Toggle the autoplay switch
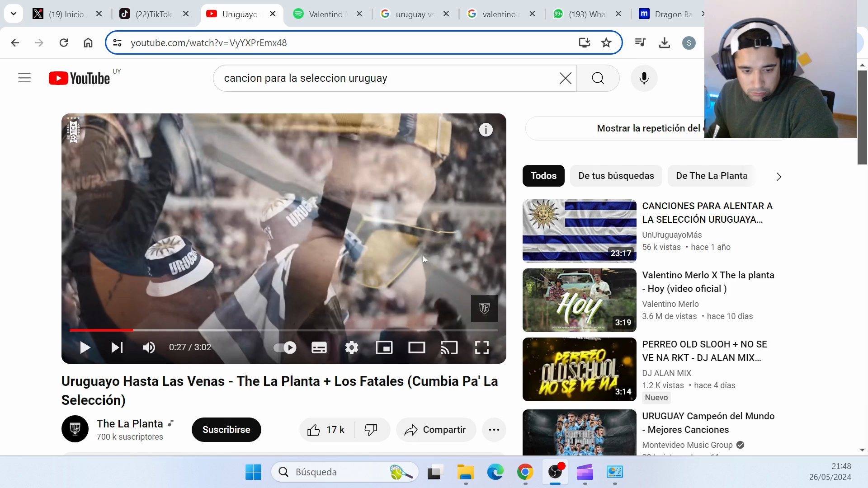The width and height of the screenshot is (868, 488). [x=285, y=347]
